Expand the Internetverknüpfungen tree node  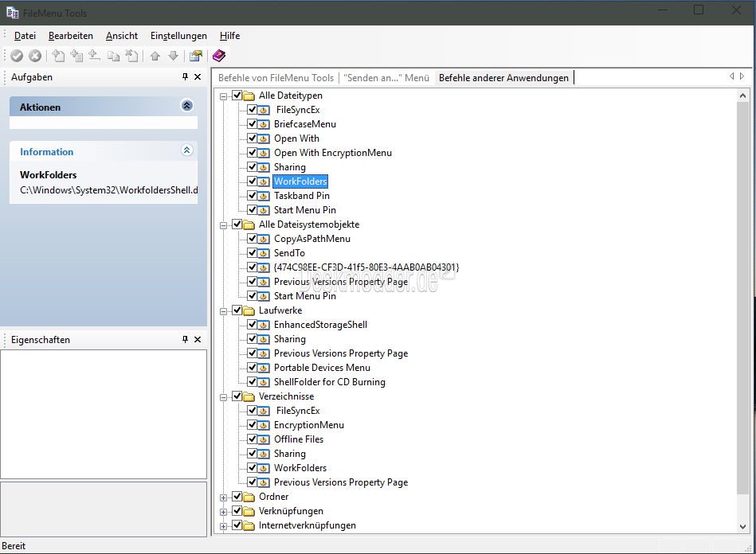click(x=223, y=527)
